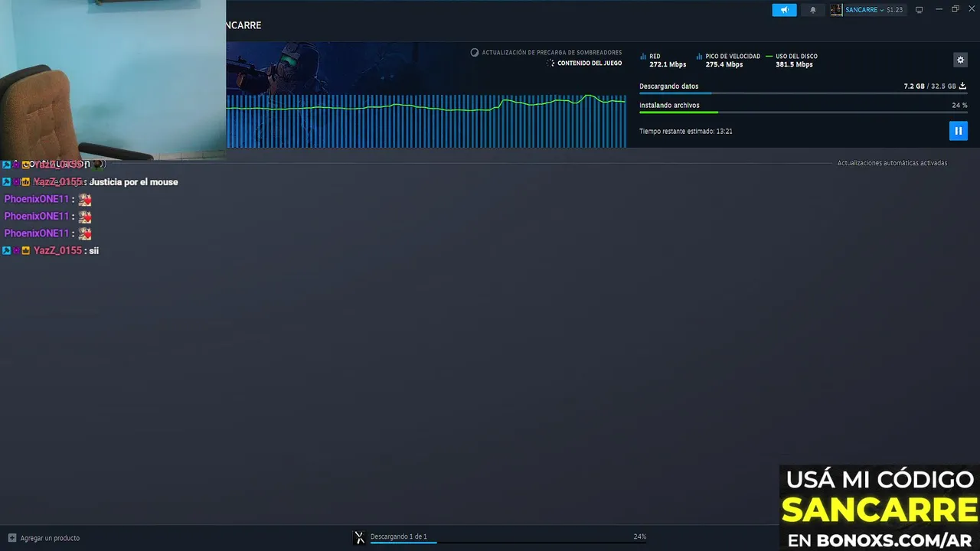Viewport: 980px width, 551px height.
Task: Click the network throughput graph
Action: [x=426, y=121]
